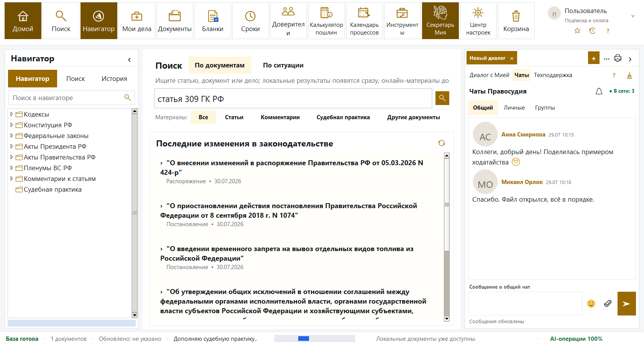Screen dimensions: 644x345
Task: Close the Новый диалог tab
Action: pyautogui.click(x=512, y=58)
